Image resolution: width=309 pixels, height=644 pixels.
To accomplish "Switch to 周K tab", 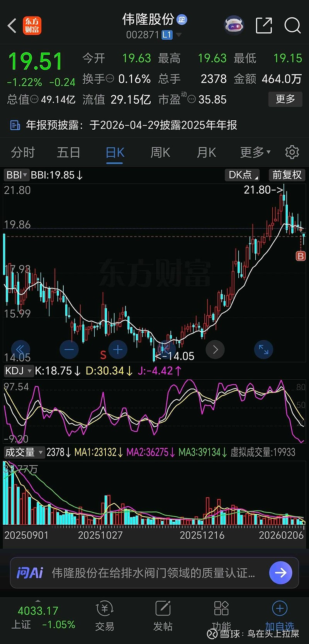I will pyautogui.click(x=160, y=152).
